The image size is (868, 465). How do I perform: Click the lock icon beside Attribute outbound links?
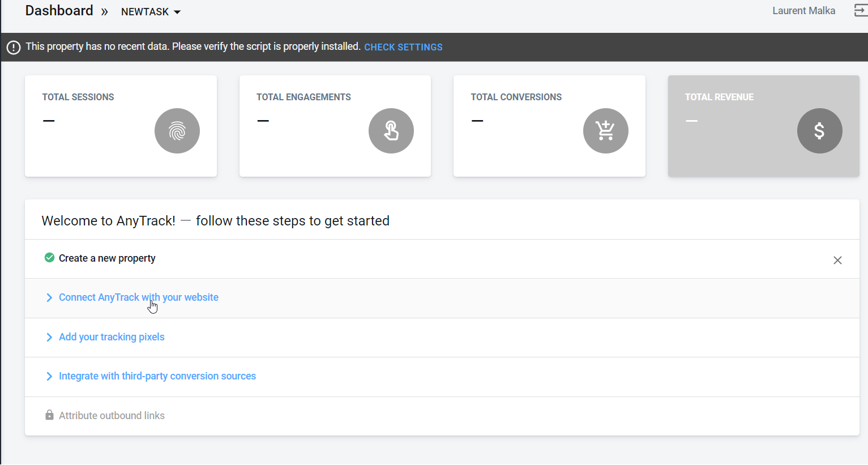[x=49, y=415]
